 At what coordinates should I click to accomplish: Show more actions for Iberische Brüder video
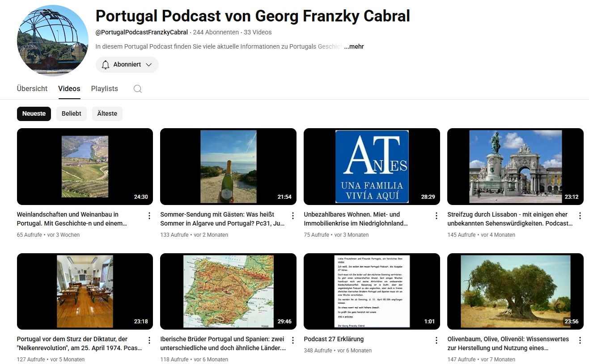pyautogui.click(x=293, y=340)
